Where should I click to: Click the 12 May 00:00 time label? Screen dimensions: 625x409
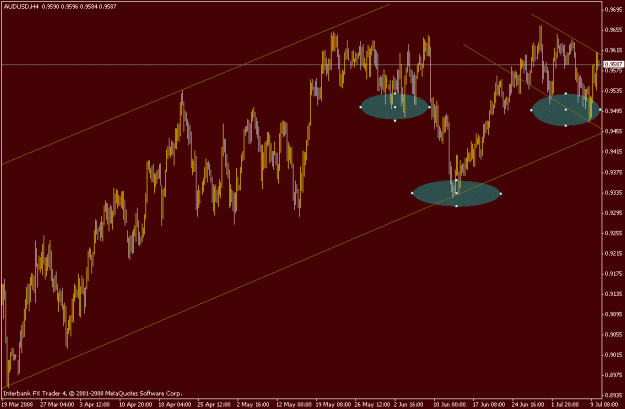pyautogui.click(x=292, y=405)
